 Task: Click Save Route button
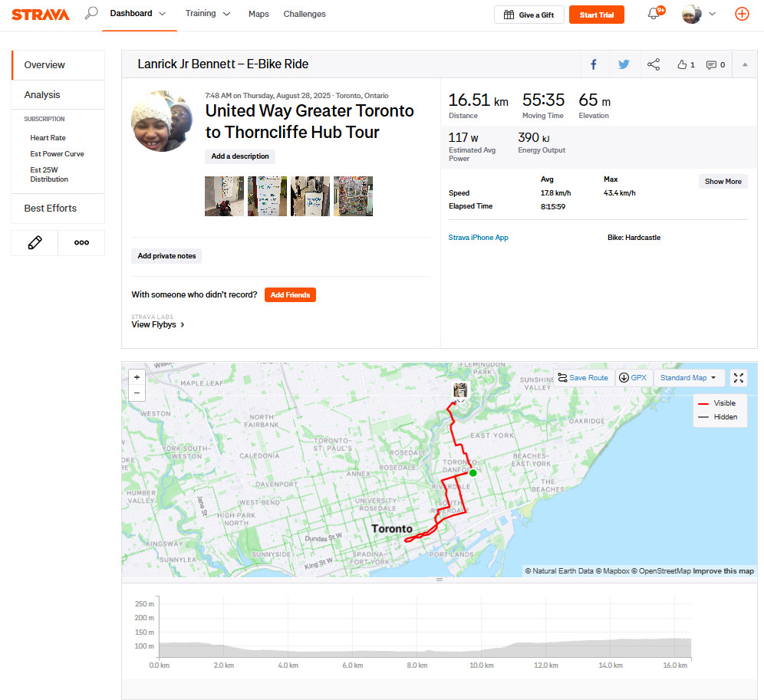tap(584, 377)
